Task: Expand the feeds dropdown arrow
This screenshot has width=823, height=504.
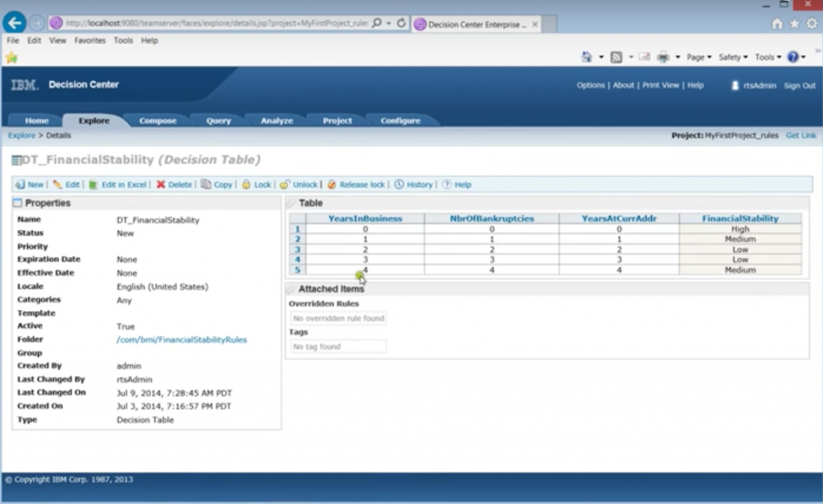Action: pyautogui.click(x=631, y=57)
